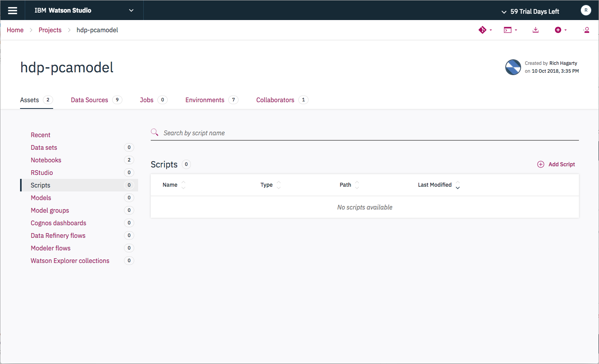Click the Add Script plus circle icon
The image size is (599, 364).
click(x=541, y=164)
